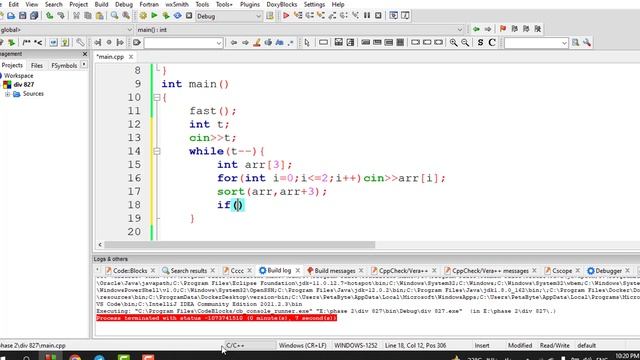640x360 pixels.
Task: Click the red Process terminated log line
Action: (x=216, y=318)
